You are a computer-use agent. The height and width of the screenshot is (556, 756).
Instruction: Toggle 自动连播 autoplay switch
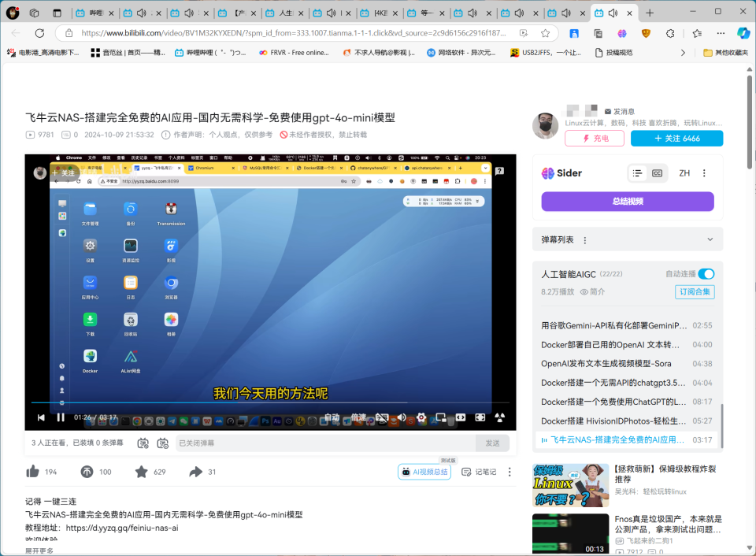[706, 274]
